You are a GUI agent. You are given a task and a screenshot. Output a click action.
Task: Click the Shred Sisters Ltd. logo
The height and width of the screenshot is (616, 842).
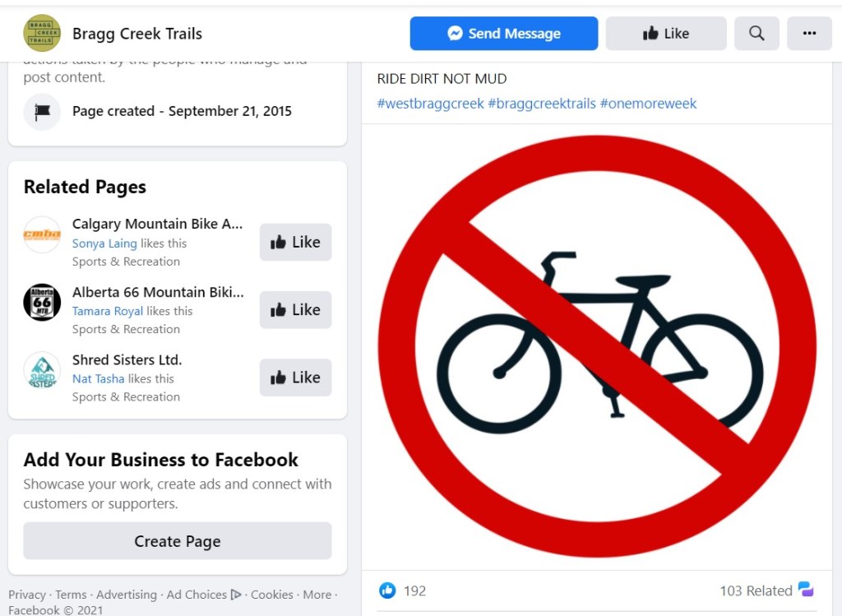pyautogui.click(x=42, y=371)
